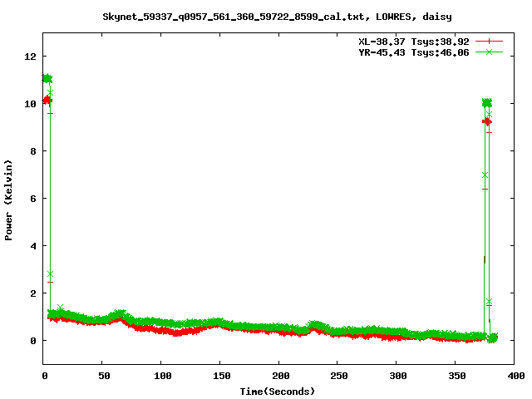The width and height of the screenshot is (532, 399).
Task: Click green calibration cluster near 11 K at start
Action: [47, 78]
